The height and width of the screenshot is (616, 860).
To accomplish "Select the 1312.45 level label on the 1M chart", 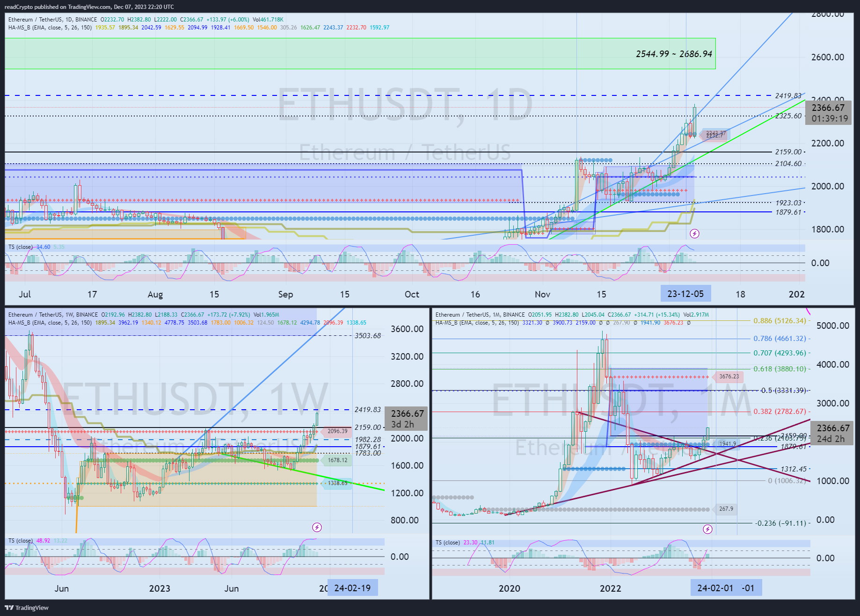I will (794, 469).
